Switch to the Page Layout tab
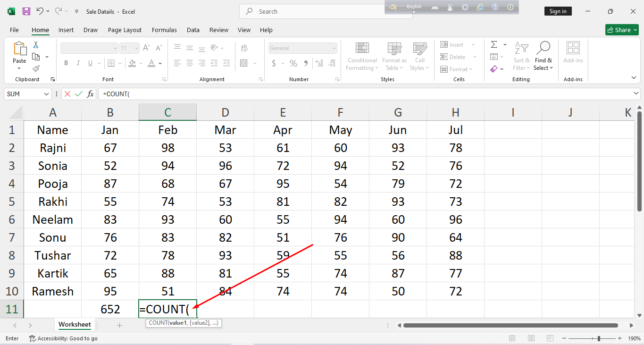This screenshot has width=644, height=345. click(125, 30)
